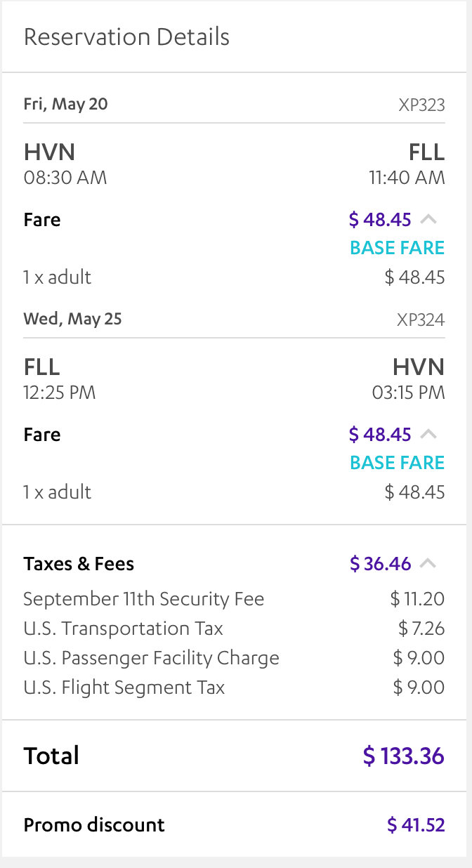Collapse the outbound fare breakdown chevron
Image resolution: width=472 pixels, height=868 pixels.
[x=429, y=220]
